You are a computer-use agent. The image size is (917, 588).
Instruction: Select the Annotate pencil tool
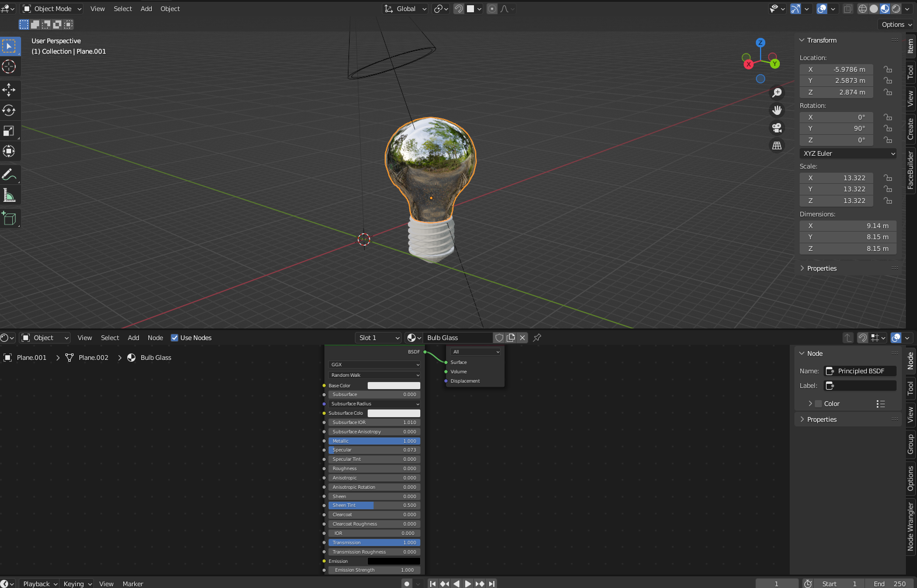click(9, 174)
